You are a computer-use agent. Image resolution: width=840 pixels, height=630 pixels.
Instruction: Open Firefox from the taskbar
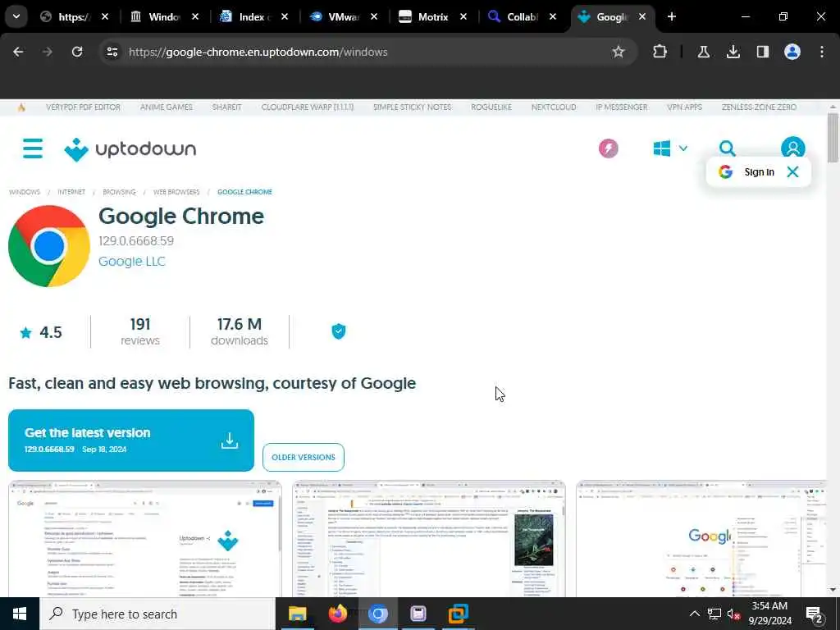pyautogui.click(x=337, y=614)
